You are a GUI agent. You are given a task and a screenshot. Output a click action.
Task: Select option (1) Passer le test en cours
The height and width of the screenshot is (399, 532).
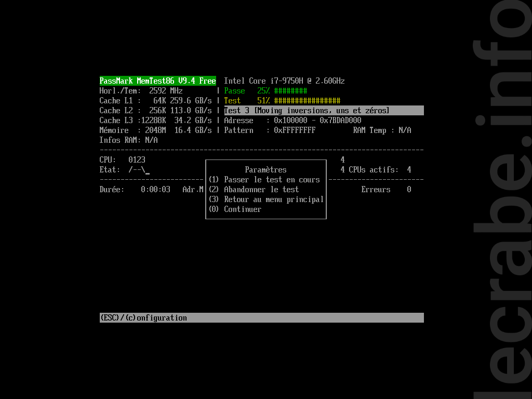click(264, 179)
